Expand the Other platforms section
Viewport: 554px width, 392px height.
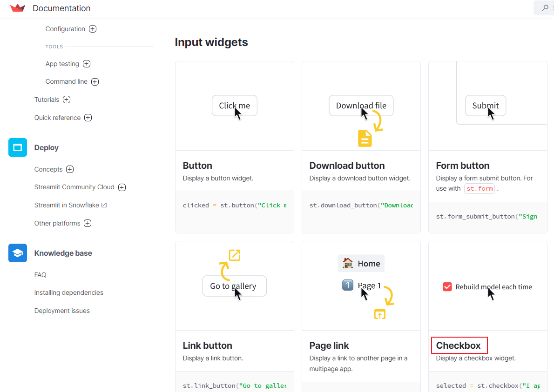(x=88, y=223)
